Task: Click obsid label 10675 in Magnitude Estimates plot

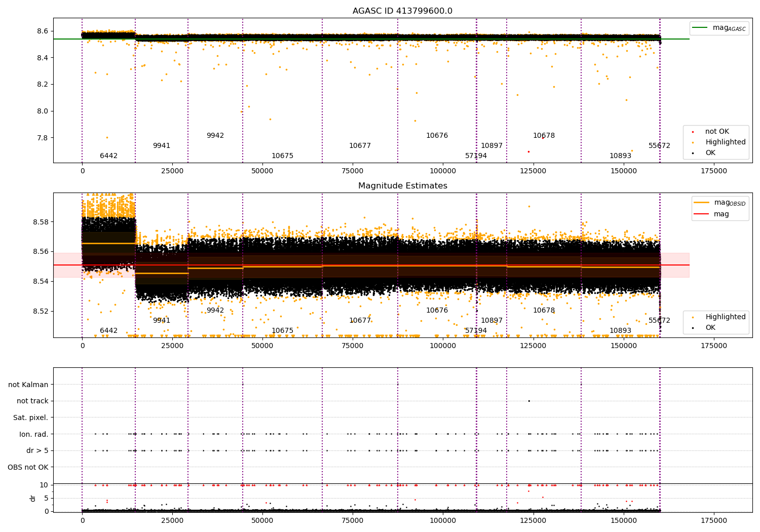Action: coord(282,331)
